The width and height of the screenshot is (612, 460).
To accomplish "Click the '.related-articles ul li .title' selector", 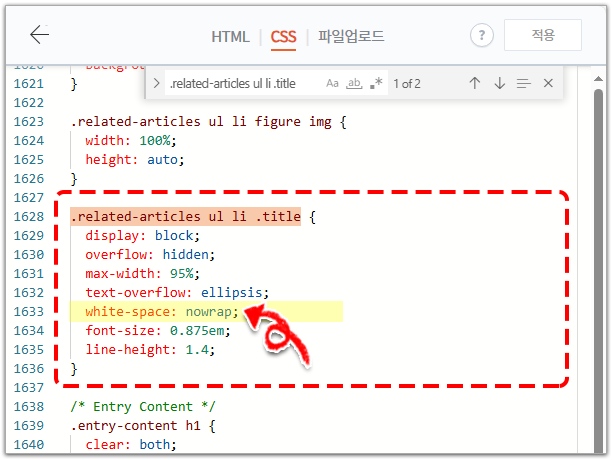I will pyautogui.click(x=186, y=217).
